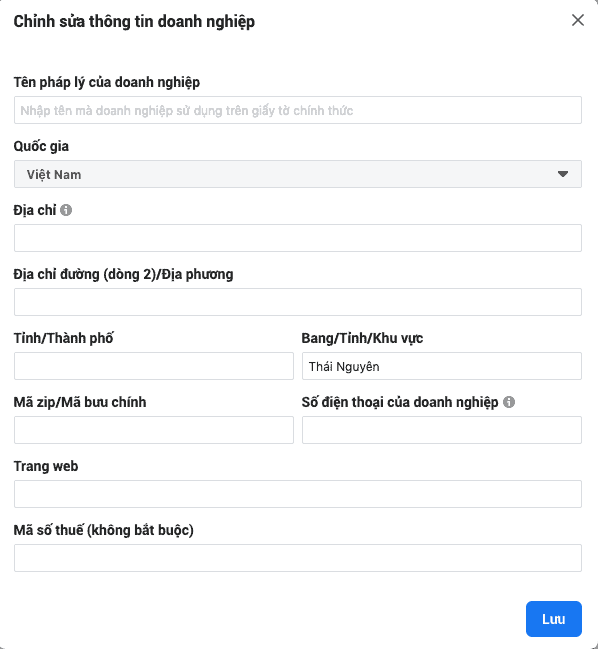
Task: Focus the Mã zip/Mã bưu chính input
Action: 154,430
